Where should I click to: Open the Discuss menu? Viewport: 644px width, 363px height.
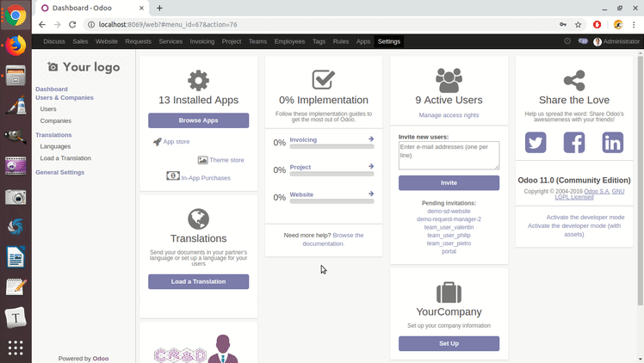coord(54,41)
